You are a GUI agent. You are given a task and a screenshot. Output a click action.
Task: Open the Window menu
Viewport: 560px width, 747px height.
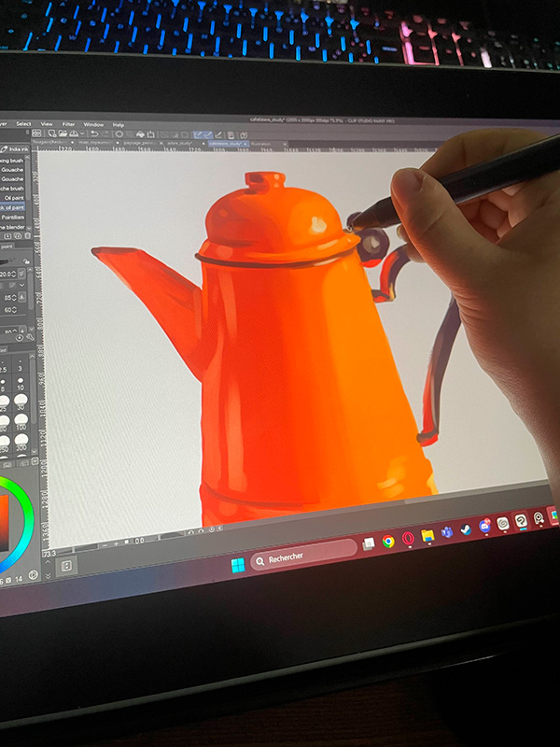pyautogui.click(x=93, y=125)
